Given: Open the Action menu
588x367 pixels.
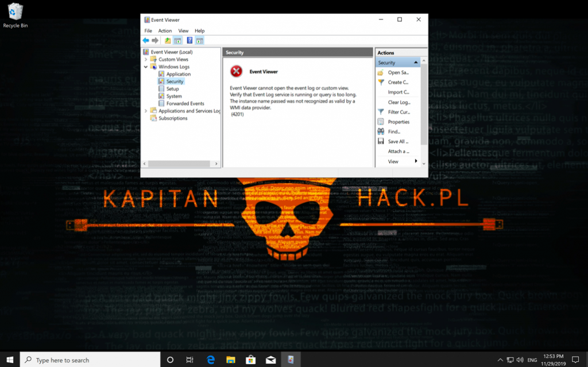Looking at the screenshot, I should click(165, 31).
